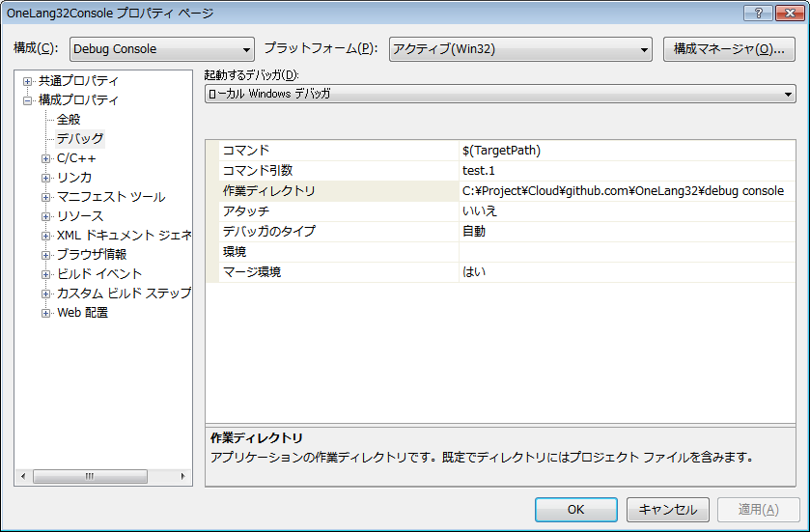This screenshot has height=532, width=810.
Task: Click the 環境 property name
Action: click(x=235, y=252)
